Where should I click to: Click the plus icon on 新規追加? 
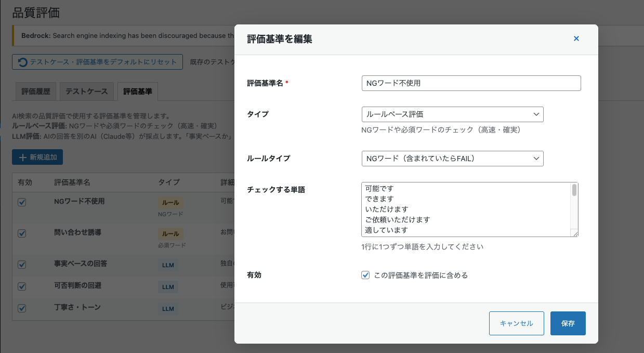coord(22,157)
